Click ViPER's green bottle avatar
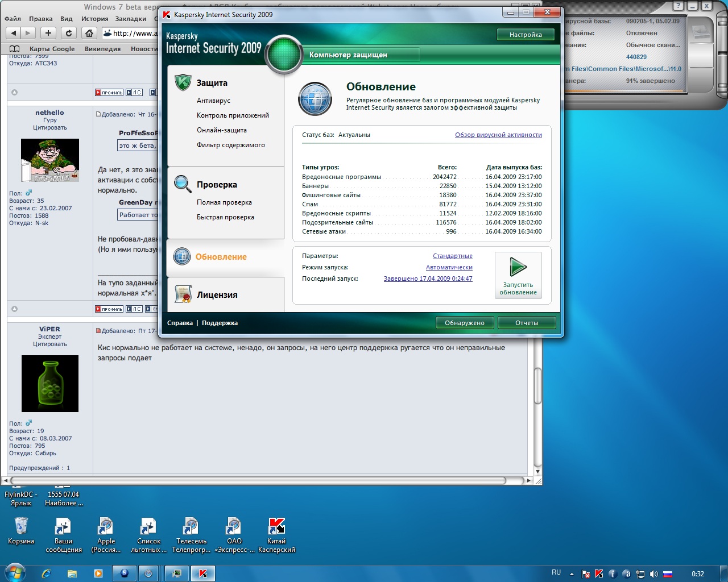Screen dimensions: 728x582 coord(50,384)
